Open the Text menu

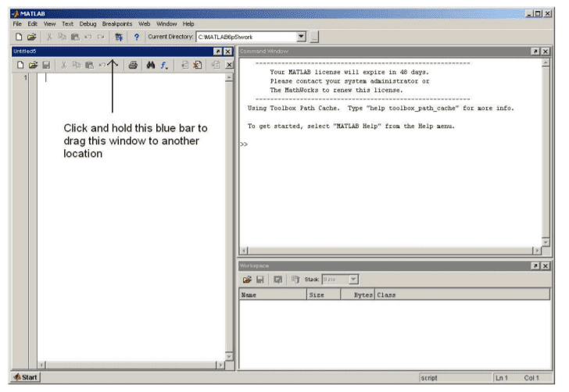tap(67, 24)
